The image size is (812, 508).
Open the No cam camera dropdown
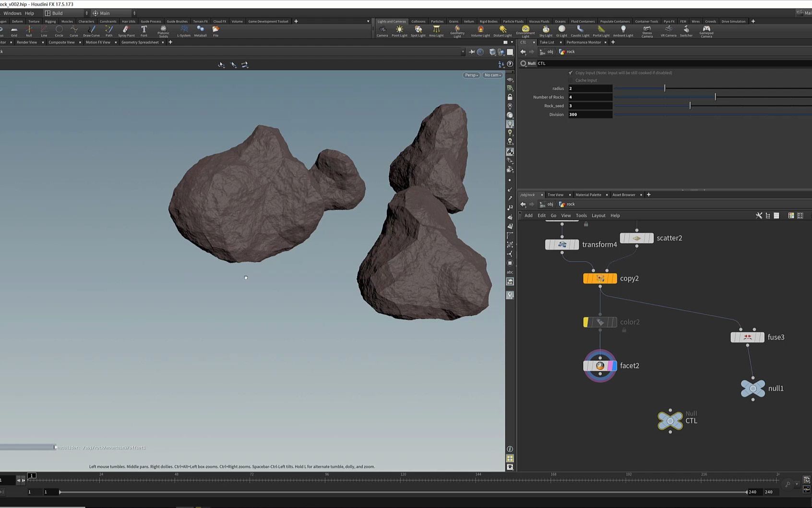pos(492,75)
